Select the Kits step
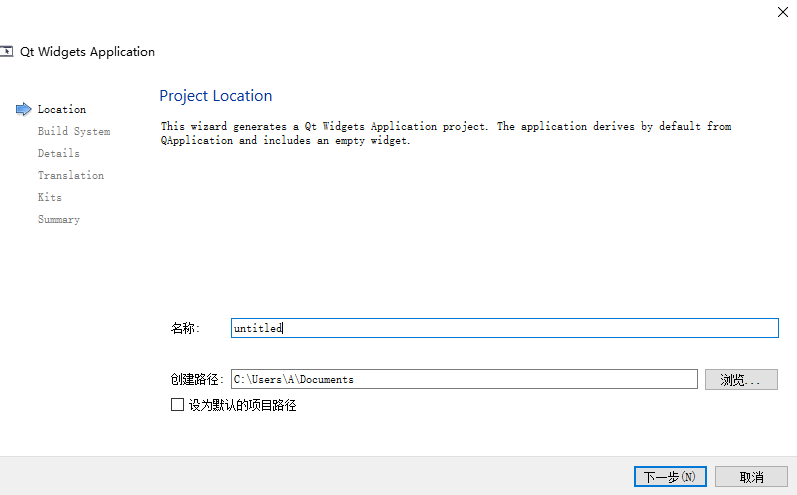The image size is (797, 495). [x=49, y=197]
